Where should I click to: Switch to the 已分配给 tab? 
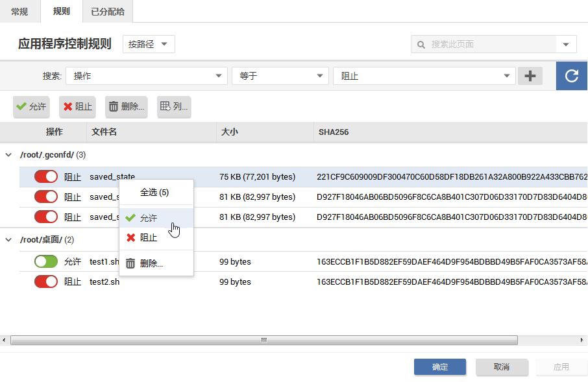point(108,11)
